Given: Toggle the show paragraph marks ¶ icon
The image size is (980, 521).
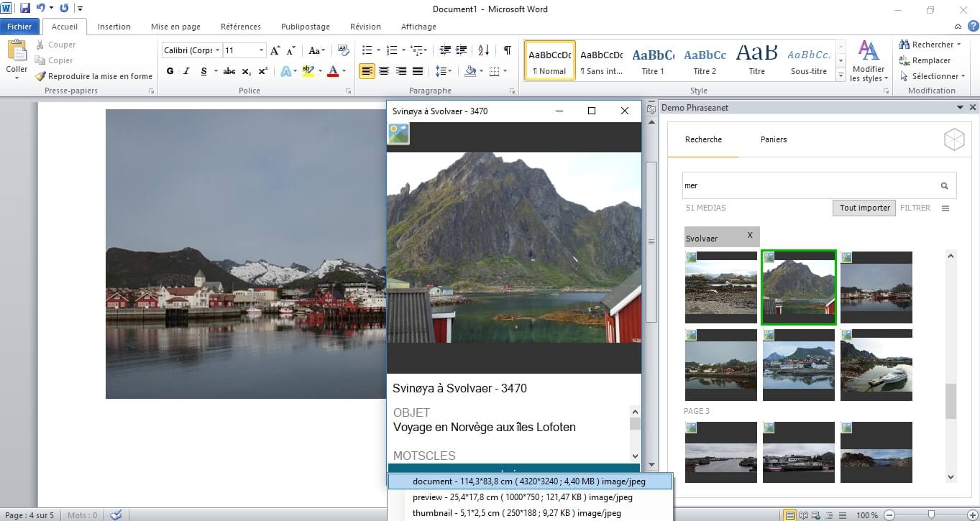Looking at the screenshot, I should (508, 50).
